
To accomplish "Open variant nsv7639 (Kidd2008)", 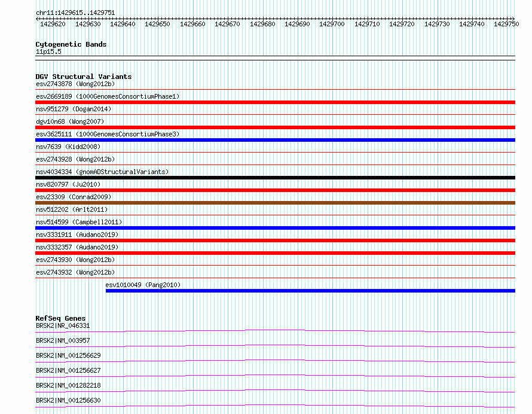I will point(68,147).
